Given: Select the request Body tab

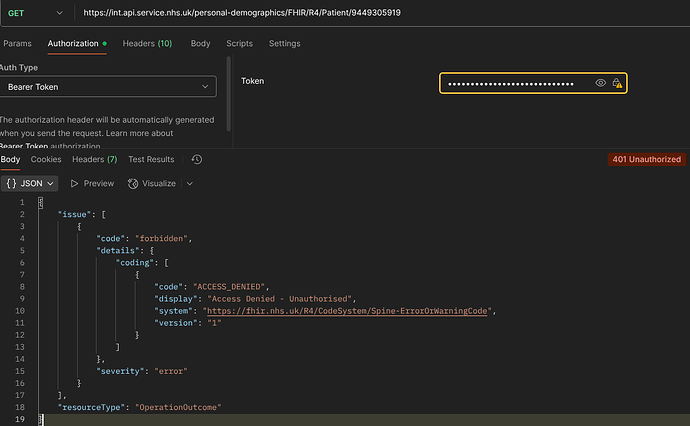Looking at the screenshot, I should click(x=200, y=44).
